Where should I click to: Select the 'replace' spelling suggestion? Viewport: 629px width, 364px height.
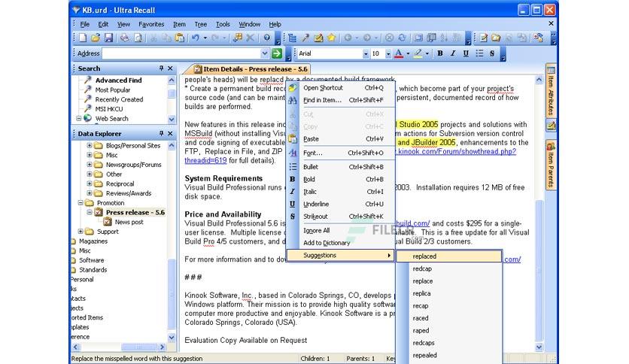coord(449,281)
